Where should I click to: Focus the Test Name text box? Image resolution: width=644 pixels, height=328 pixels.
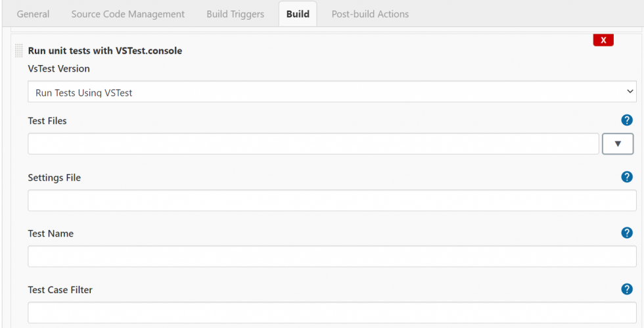point(332,256)
